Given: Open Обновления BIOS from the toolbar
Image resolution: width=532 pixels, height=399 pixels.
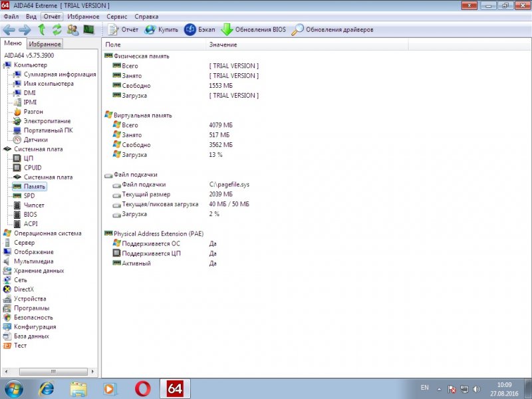Looking at the screenshot, I should click(x=253, y=30).
